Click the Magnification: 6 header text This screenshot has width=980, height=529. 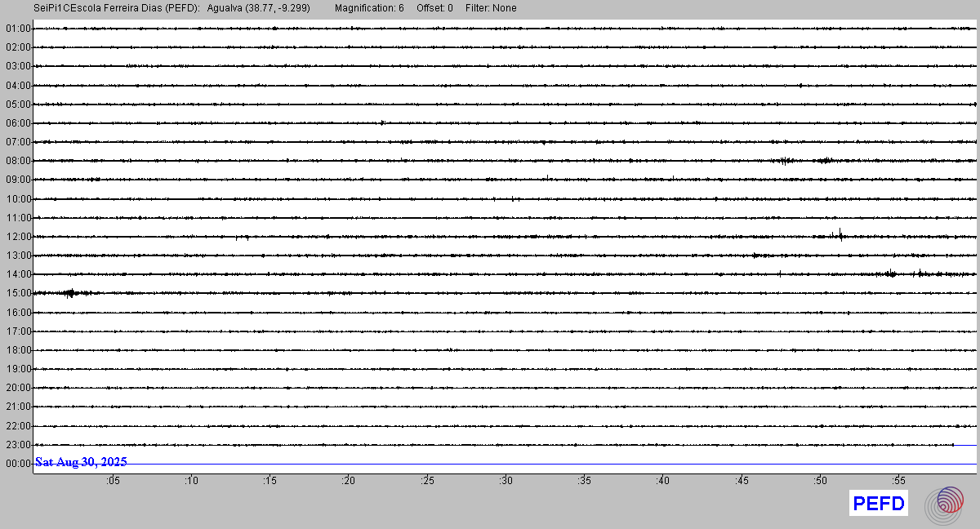coord(369,8)
